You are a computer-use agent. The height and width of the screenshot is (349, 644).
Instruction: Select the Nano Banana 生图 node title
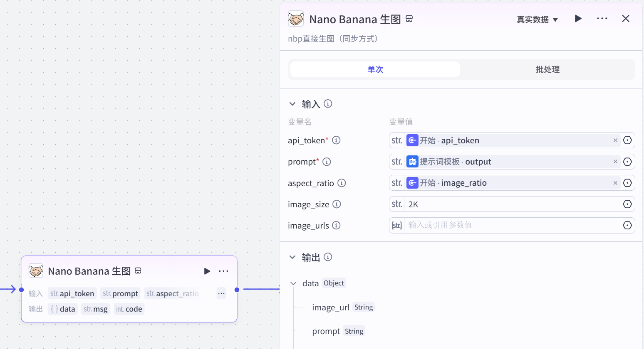point(89,271)
